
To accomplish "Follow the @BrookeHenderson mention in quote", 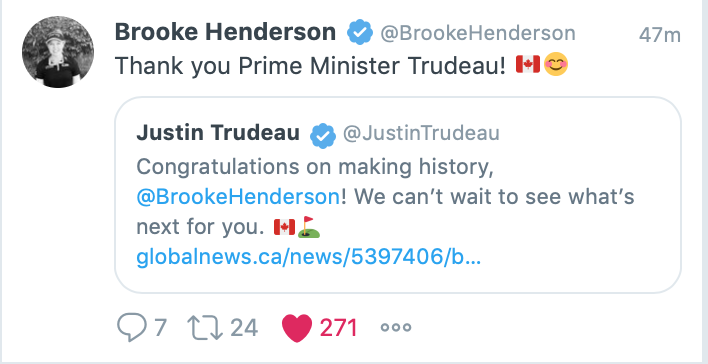I will (x=238, y=197).
